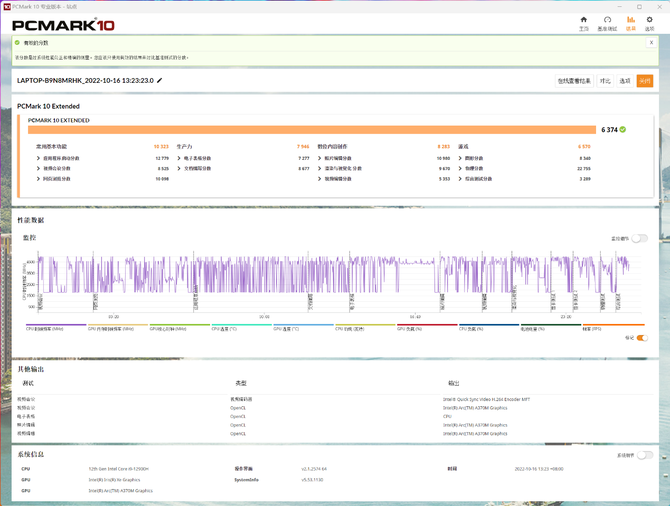Click the Intel Arc A370M Graphics GPU system entry
This screenshot has width=670, height=506.
(120, 491)
